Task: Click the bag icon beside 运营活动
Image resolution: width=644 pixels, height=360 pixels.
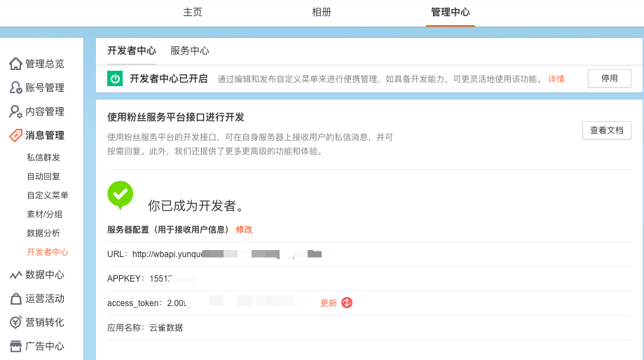Action: [x=15, y=299]
